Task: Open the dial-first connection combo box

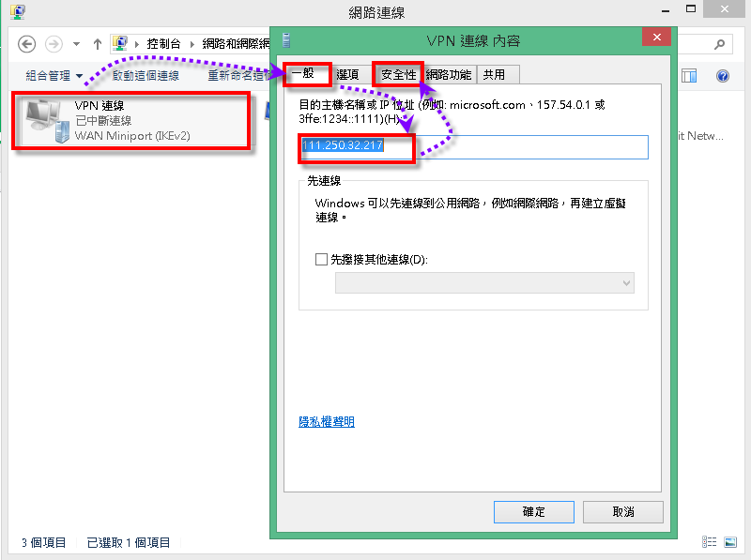Action: [x=484, y=282]
